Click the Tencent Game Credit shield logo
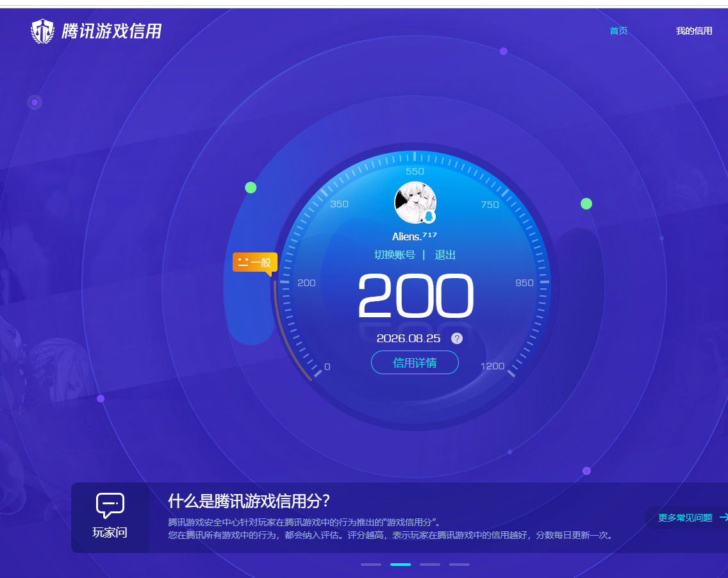728x578 pixels. tap(42, 31)
